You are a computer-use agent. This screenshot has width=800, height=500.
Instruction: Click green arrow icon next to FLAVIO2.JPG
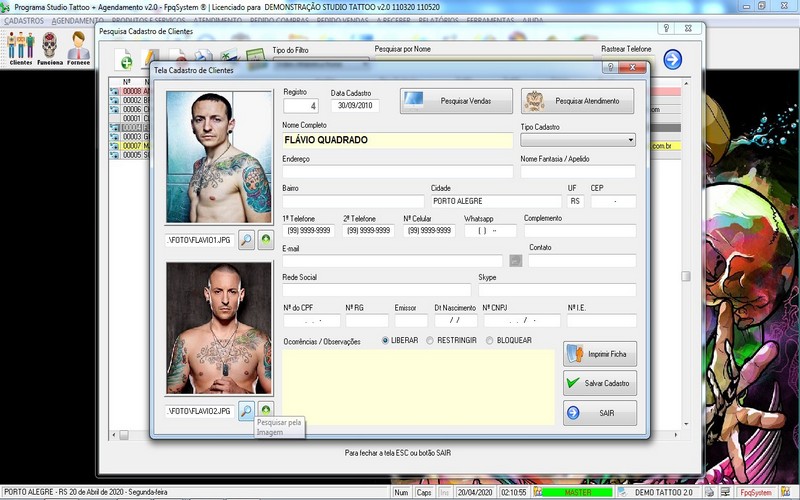pyautogui.click(x=265, y=410)
